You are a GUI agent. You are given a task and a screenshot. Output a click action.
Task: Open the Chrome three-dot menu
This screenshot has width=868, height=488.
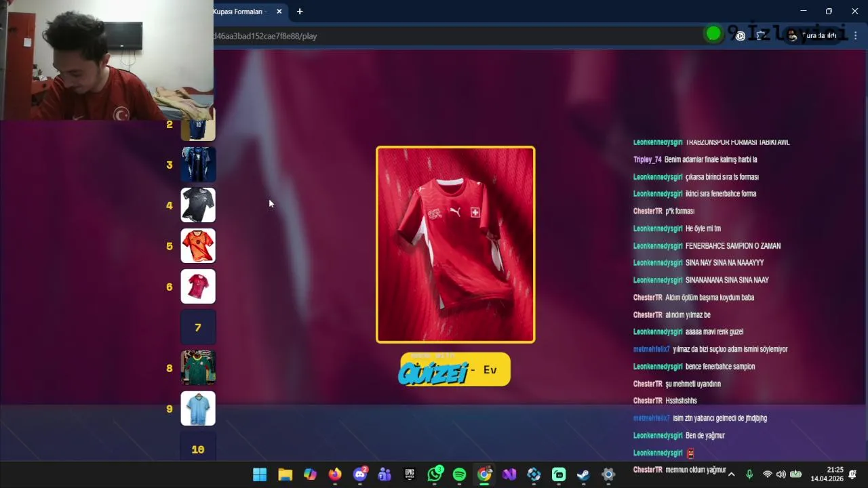pyautogui.click(x=856, y=36)
